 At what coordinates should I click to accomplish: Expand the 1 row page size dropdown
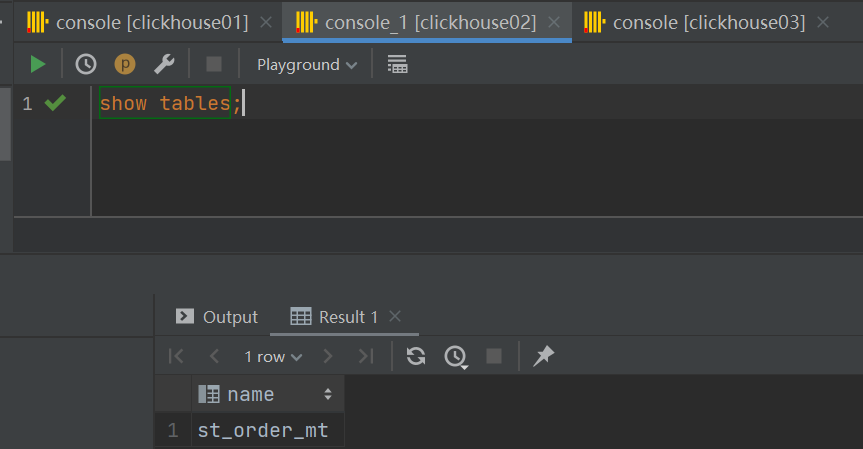coord(272,357)
